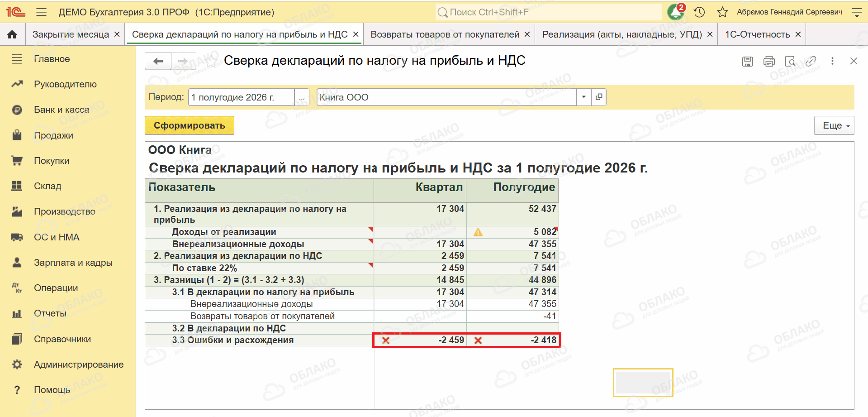
Task: Open the sections hamburger menu
Action: tap(41, 12)
